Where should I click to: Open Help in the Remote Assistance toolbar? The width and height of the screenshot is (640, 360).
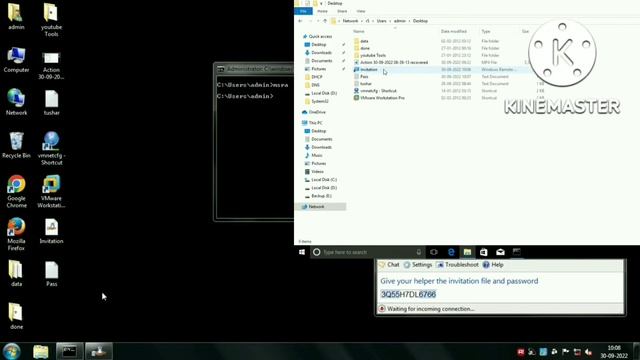(x=493, y=265)
